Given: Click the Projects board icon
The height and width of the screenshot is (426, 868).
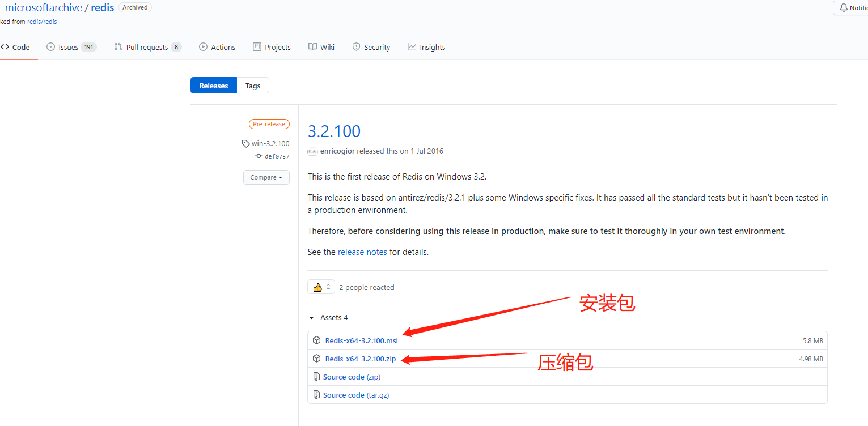Looking at the screenshot, I should (x=257, y=47).
